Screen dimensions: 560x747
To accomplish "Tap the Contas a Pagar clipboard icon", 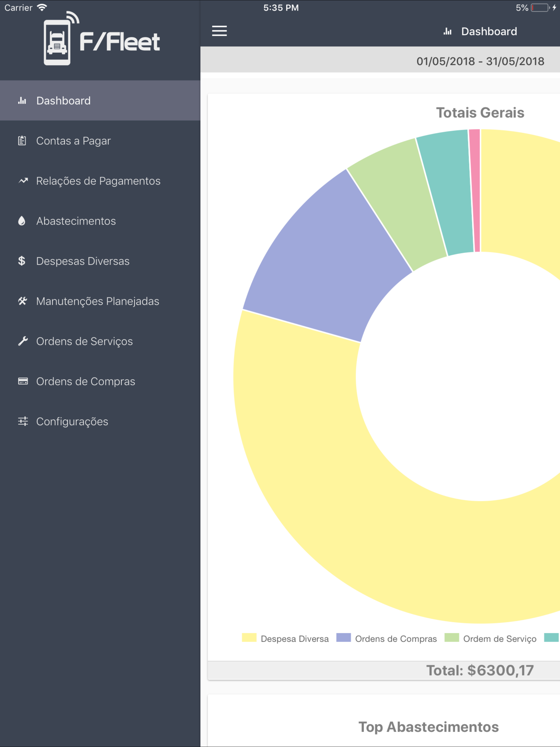I will [x=22, y=141].
